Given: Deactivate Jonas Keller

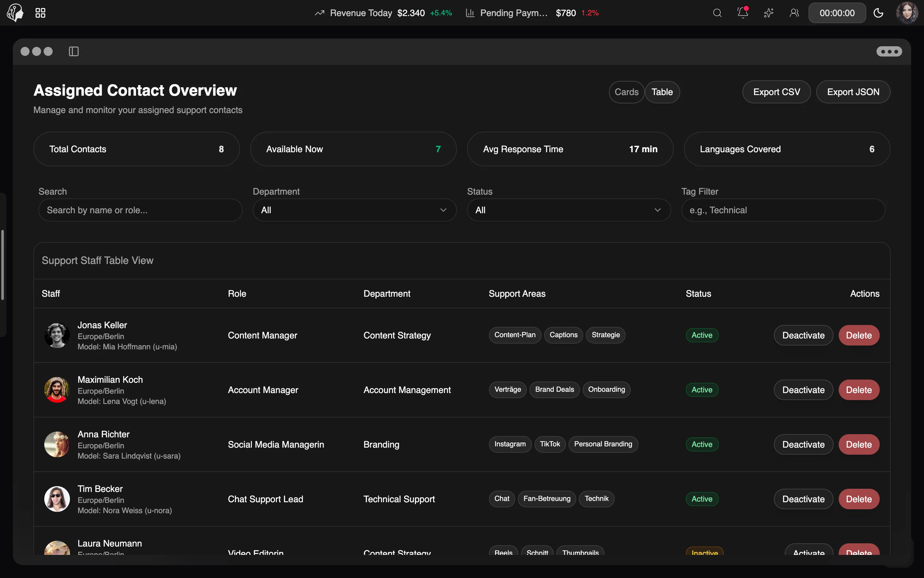Looking at the screenshot, I should click(x=803, y=335).
